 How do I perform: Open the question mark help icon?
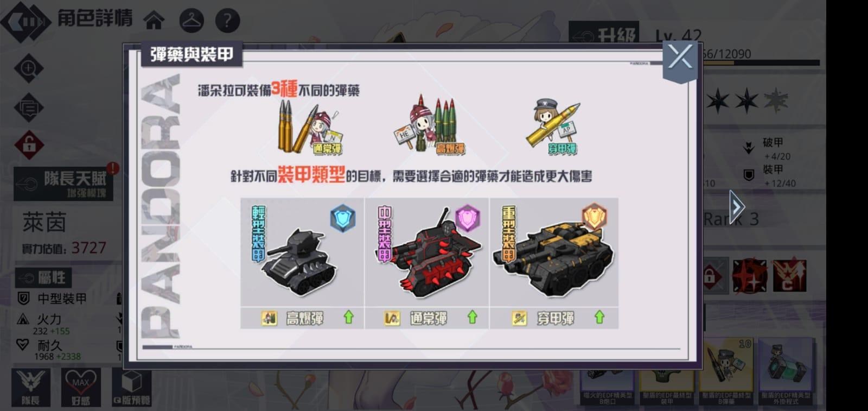click(x=227, y=21)
